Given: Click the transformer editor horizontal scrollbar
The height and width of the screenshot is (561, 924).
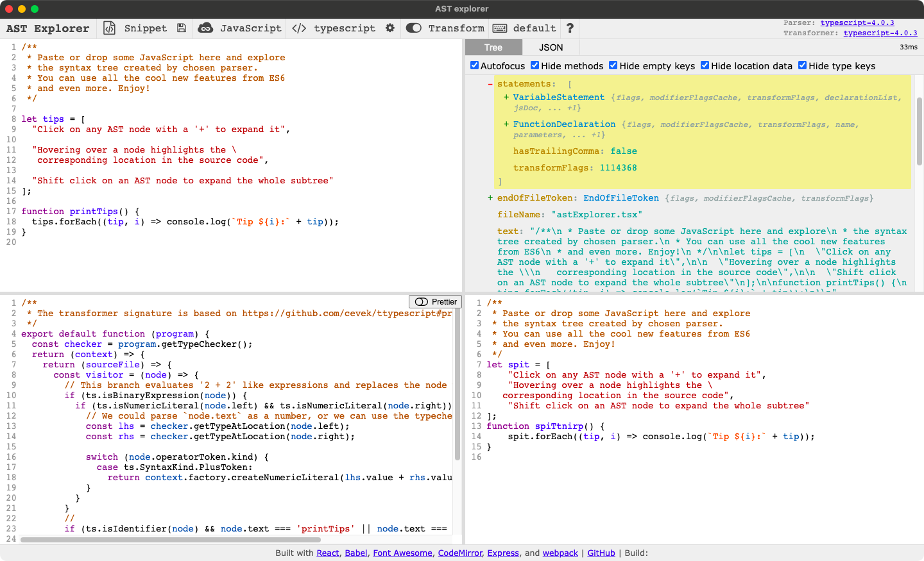Looking at the screenshot, I should (x=170, y=540).
